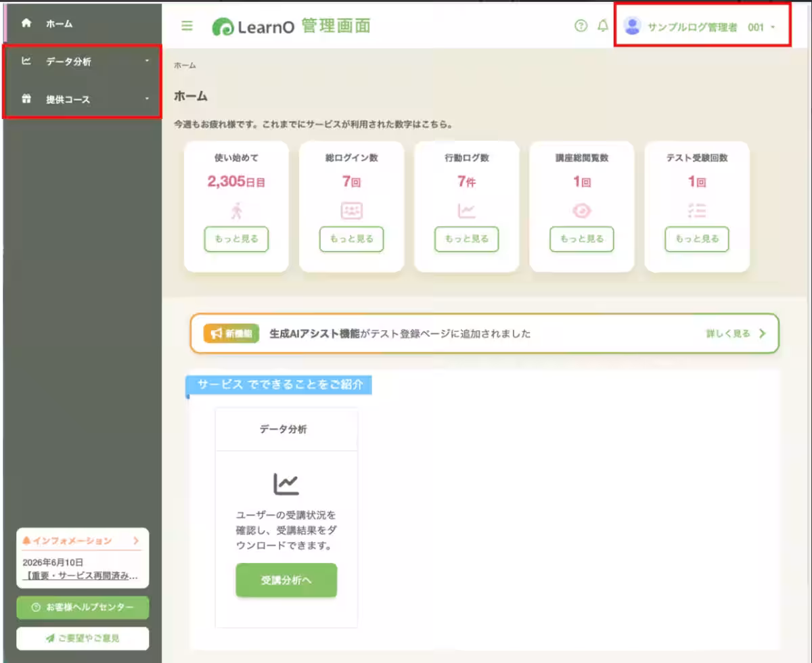Open the サンプルログ管理者 001 account dropdown
The height and width of the screenshot is (663, 812).
point(702,27)
